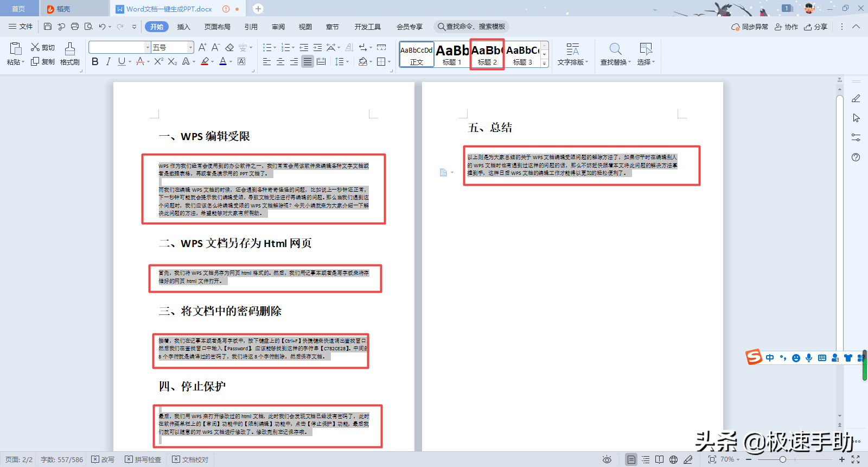Click the Print icon in quick access bar
Screen dimensions: 868x467
75,27
